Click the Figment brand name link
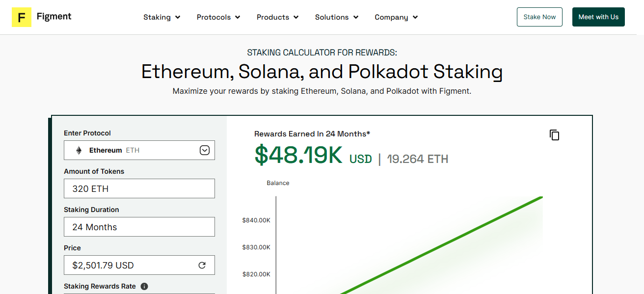The image size is (644, 294). coord(54,16)
